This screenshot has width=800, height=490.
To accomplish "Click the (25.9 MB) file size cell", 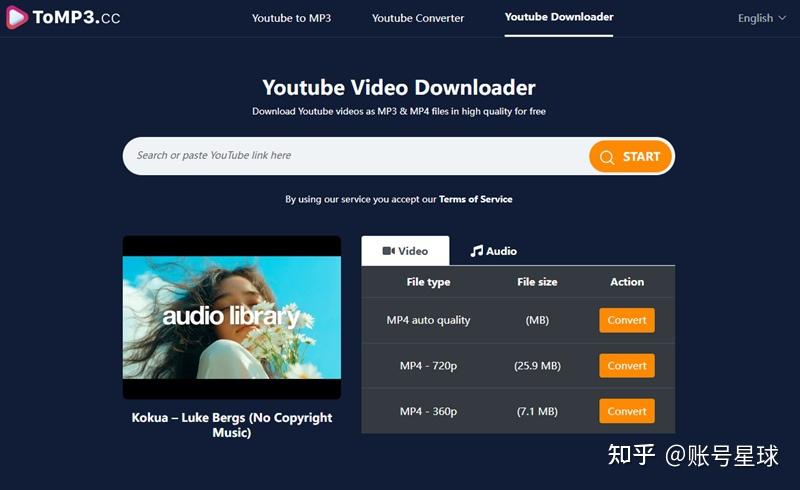I will (x=537, y=365).
